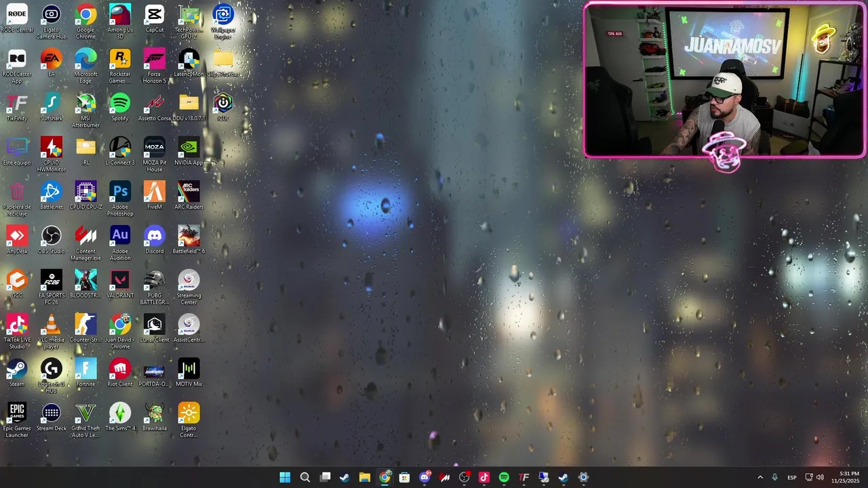The height and width of the screenshot is (488, 868).
Task: Select The Sims 4 desktop icon
Action: [x=120, y=418]
